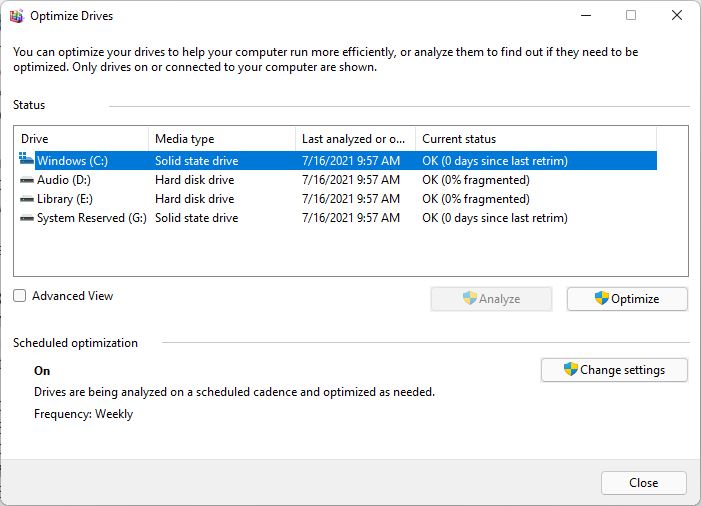This screenshot has width=701, height=506.
Task: Click the Library (E:) drive icon
Action: pos(27,199)
